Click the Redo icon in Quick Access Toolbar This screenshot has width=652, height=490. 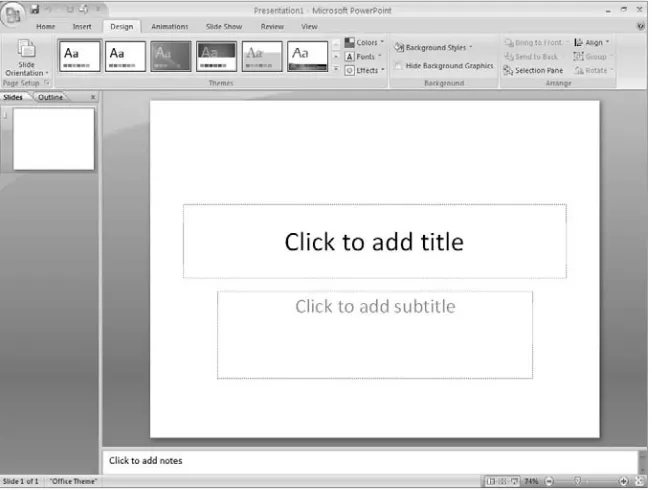69,9
